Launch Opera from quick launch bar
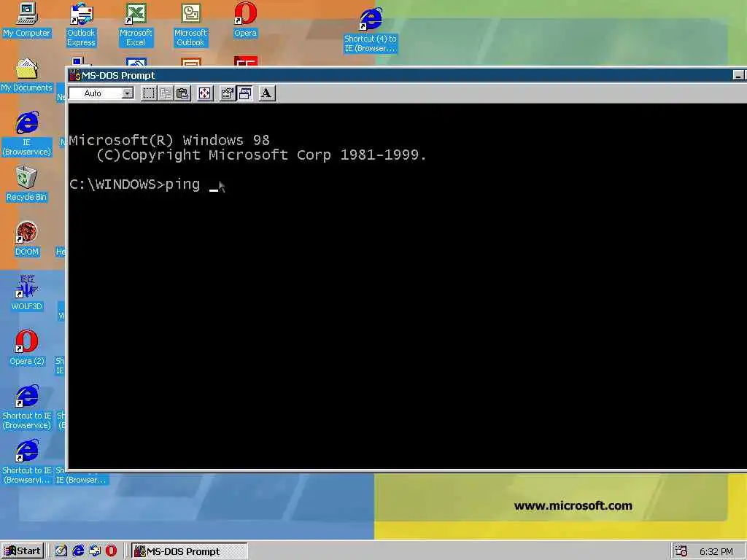Image resolution: width=747 pixels, height=560 pixels. click(x=111, y=551)
